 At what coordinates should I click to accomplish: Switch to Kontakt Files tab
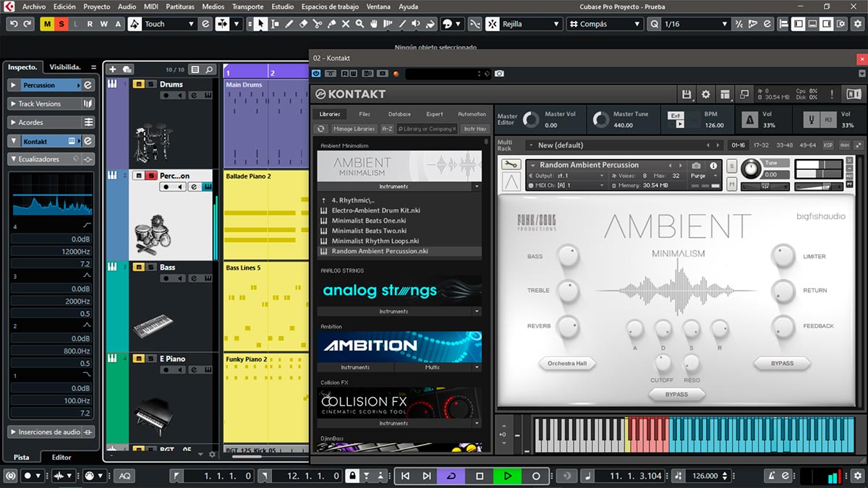tap(365, 114)
